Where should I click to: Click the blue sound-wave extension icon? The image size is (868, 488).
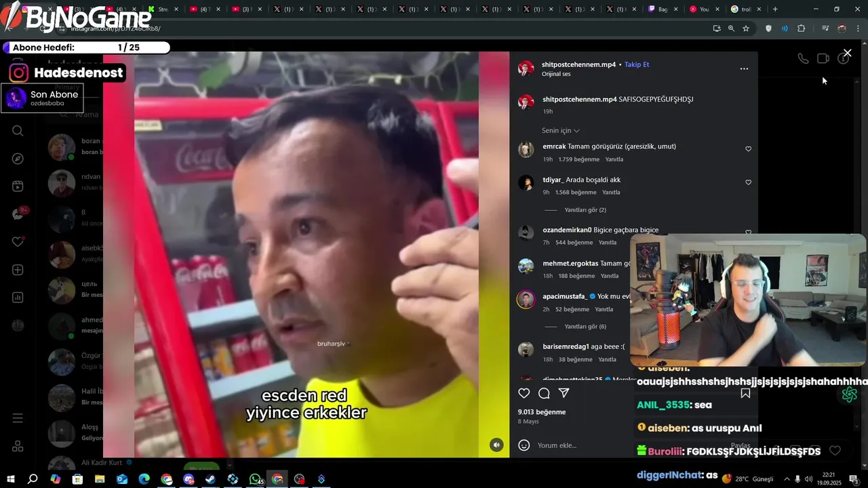pos(785,28)
